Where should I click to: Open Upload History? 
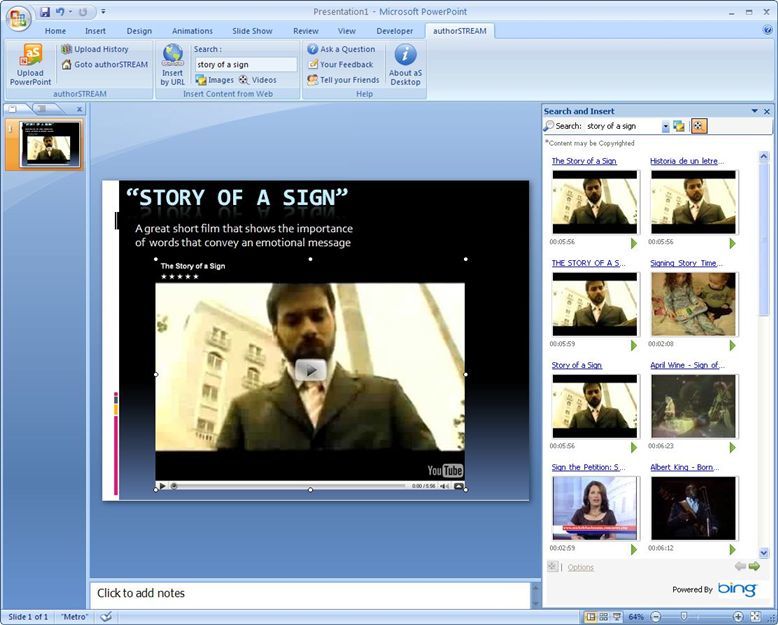100,49
